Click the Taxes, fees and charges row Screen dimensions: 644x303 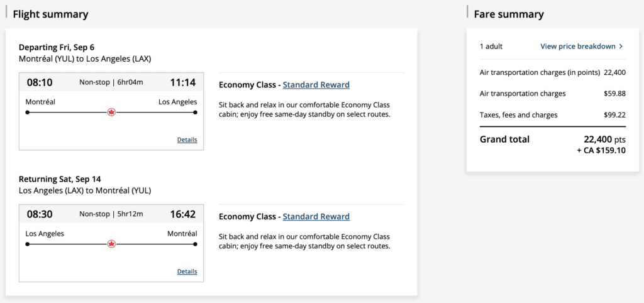(x=518, y=115)
